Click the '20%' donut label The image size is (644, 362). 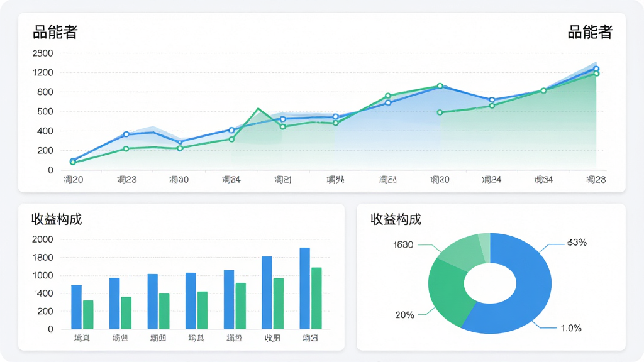[404, 315]
